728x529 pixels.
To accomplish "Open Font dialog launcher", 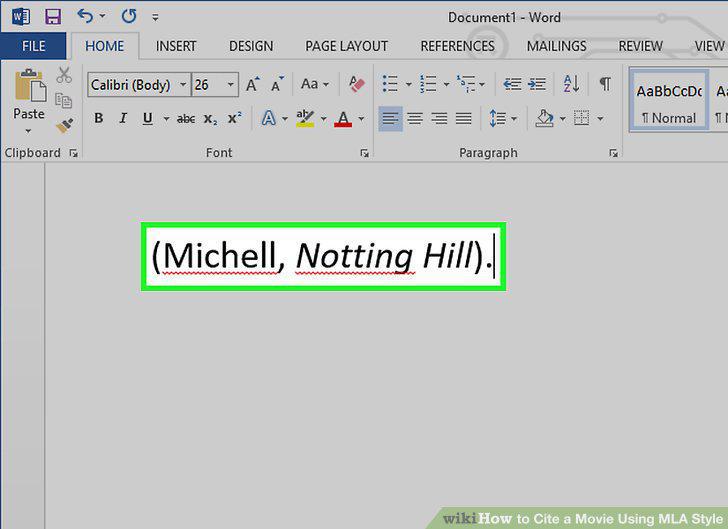I will (x=364, y=153).
